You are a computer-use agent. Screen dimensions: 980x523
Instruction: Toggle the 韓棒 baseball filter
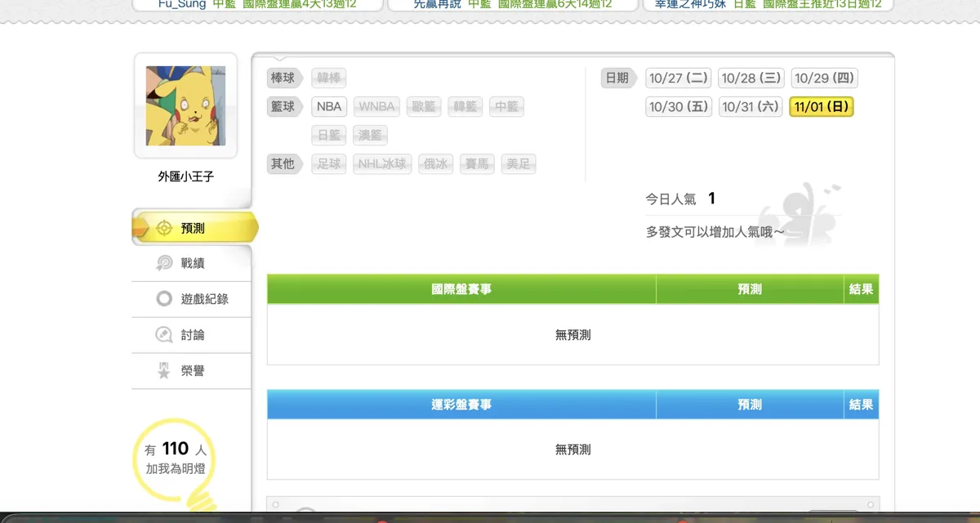click(x=329, y=78)
